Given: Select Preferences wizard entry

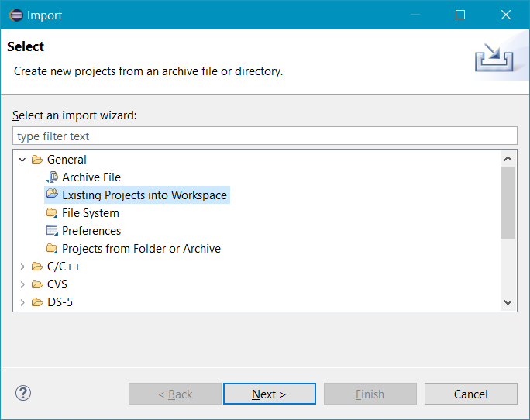Looking at the screenshot, I should pyautogui.click(x=91, y=231).
